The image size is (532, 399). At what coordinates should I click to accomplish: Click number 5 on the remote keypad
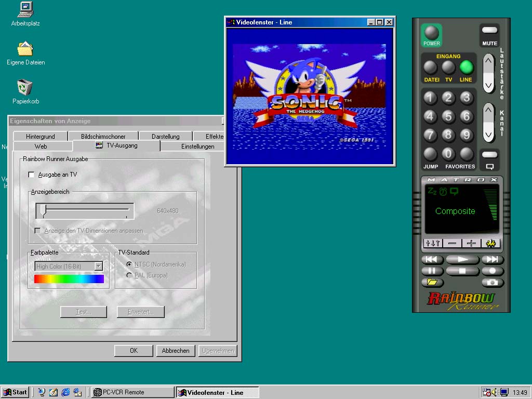[x=448, y=116]
